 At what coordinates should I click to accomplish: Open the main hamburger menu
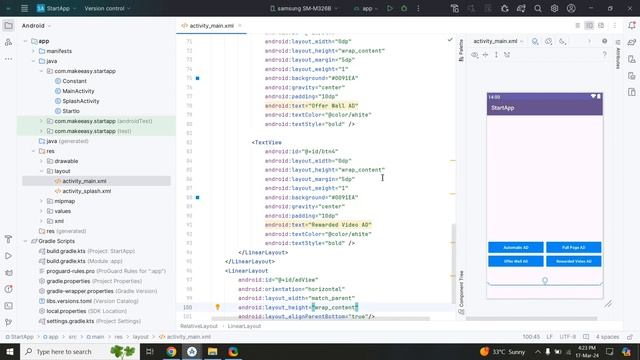pyautogui.click(x=24, y=8)
